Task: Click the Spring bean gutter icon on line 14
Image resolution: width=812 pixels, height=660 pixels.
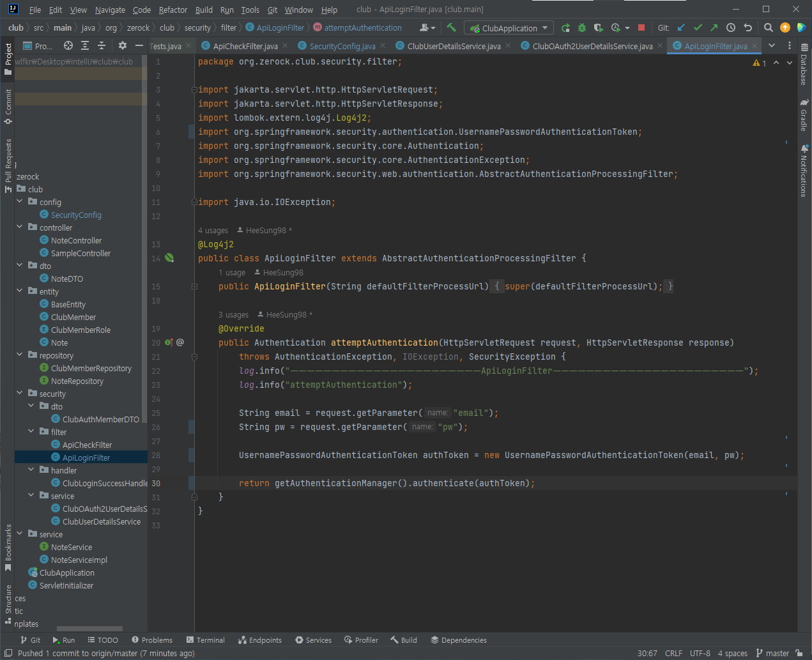Action: (169, 258)
